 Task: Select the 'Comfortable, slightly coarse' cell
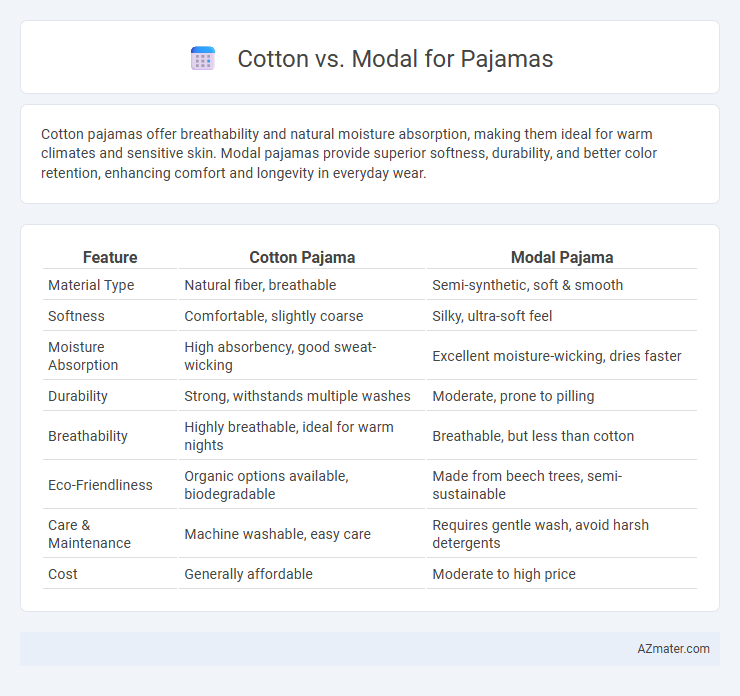point(274,316)
